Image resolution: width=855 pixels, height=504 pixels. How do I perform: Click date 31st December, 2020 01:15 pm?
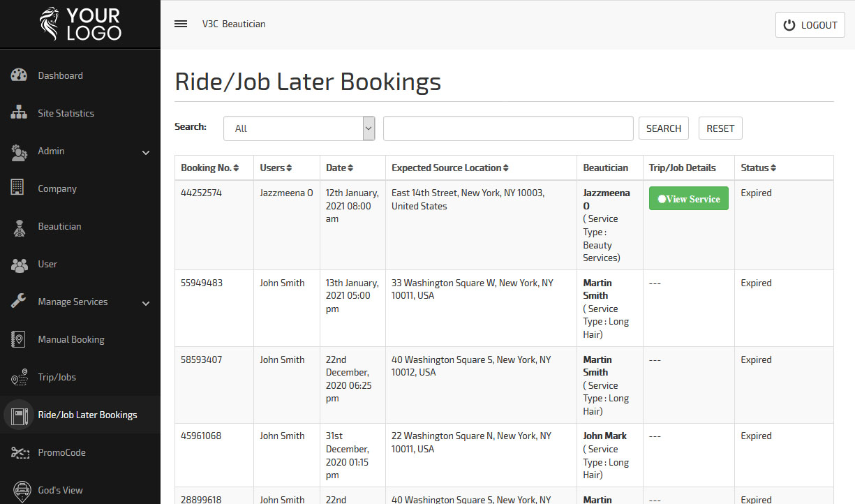click(348, 455)
